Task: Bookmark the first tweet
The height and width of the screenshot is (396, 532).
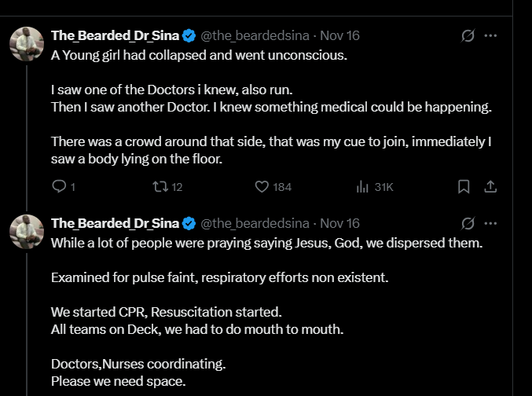Action: pyautogui.click(x=464, y=187)
